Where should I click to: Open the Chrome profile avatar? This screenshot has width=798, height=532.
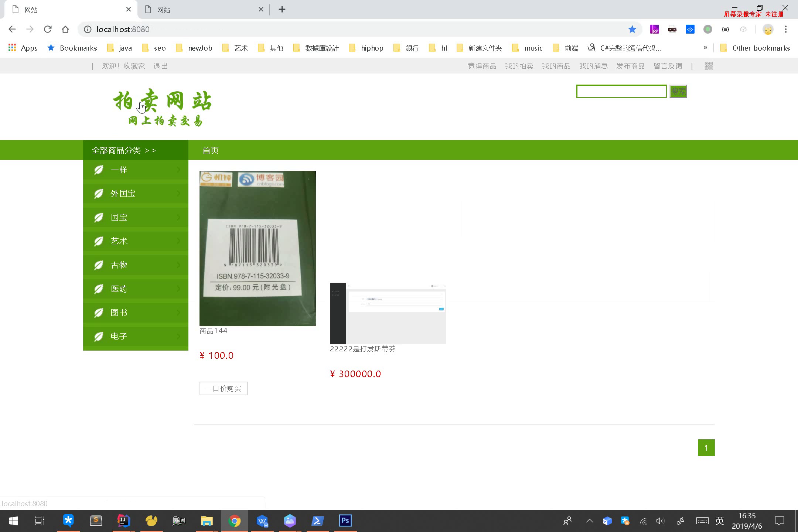pyautogui.click(x=768, y=29)
